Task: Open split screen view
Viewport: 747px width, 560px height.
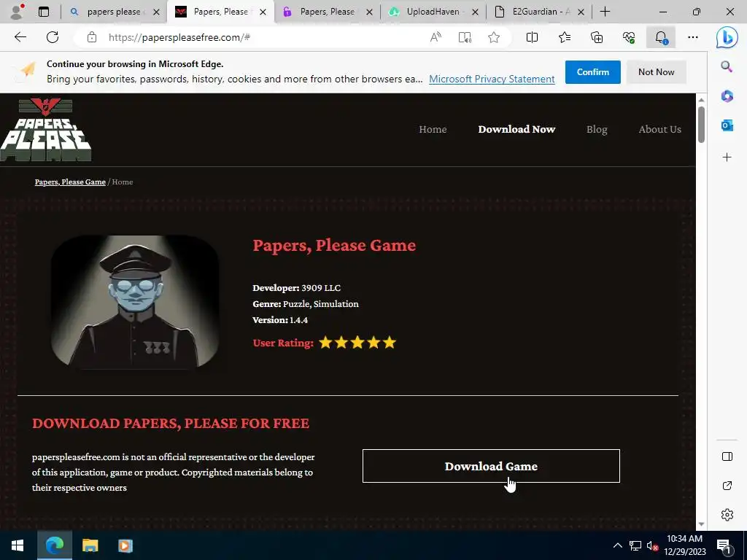Action: coord(532,37)
